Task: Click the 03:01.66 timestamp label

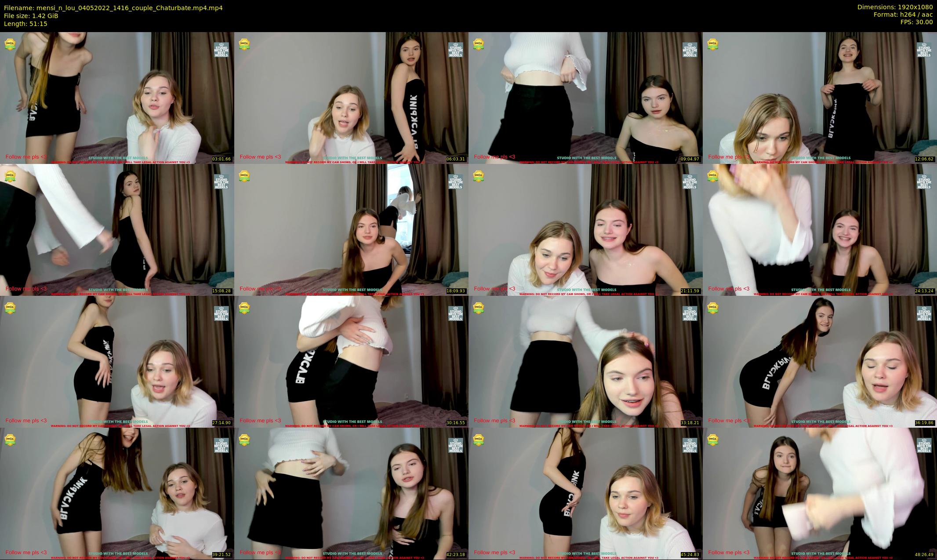Action: pos(222,159)
